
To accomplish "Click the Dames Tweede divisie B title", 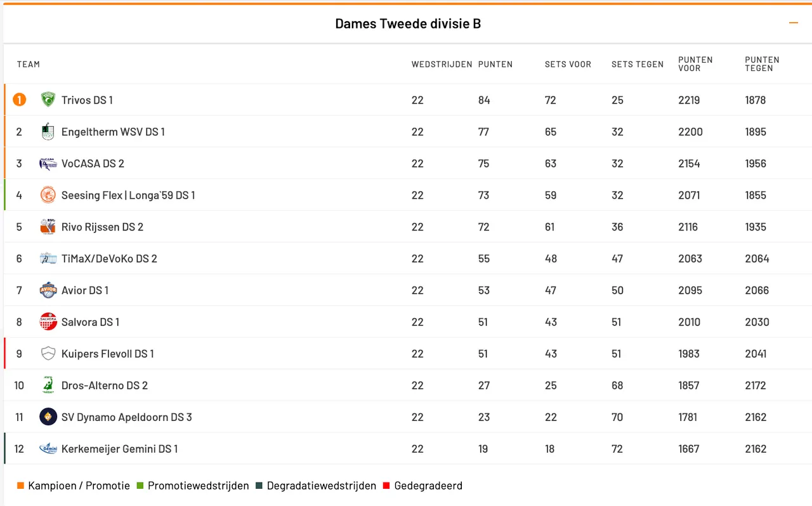I will pyautogui.click(x=408, y=24).
